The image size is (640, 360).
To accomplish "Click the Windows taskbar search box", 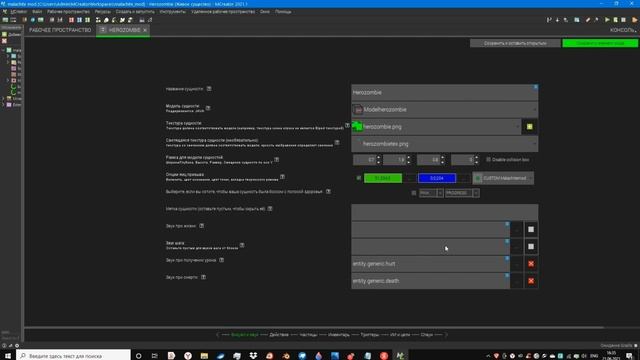I will click(x=73, y=356).
